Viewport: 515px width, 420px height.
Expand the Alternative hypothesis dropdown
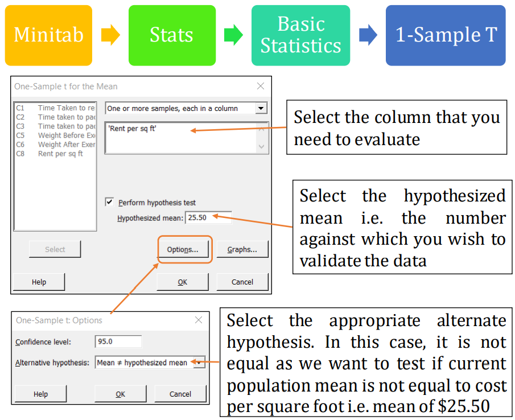point(199,363)
